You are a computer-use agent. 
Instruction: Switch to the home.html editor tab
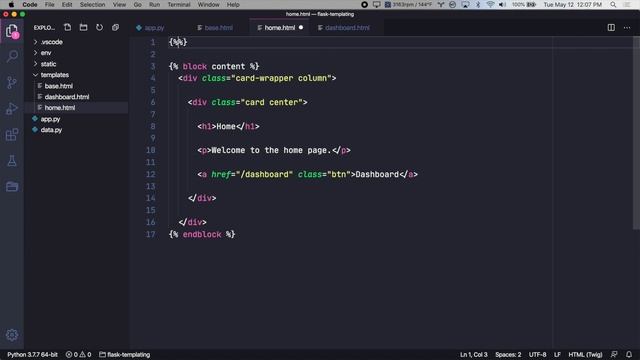280,28
